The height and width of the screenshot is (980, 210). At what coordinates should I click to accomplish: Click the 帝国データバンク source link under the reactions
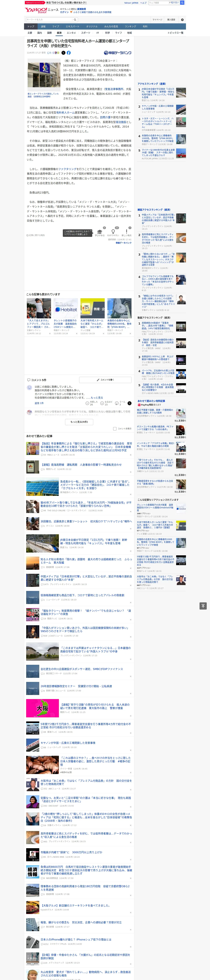click(x=123, y=243)
